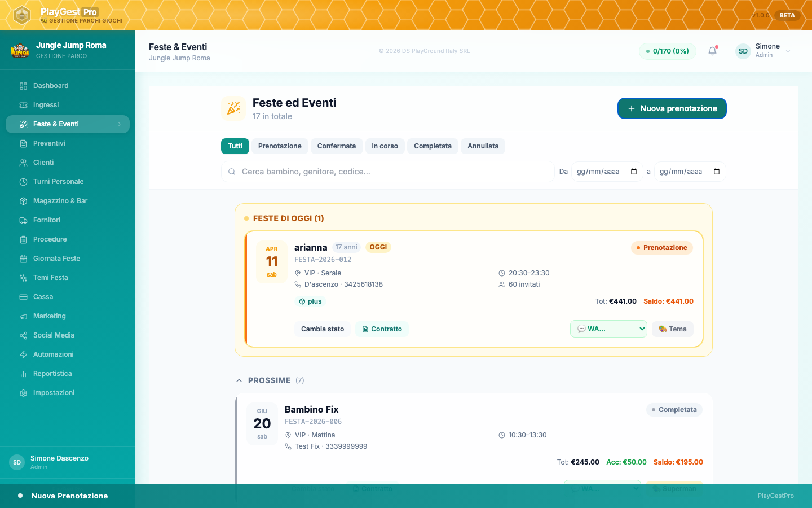Expand the Simone Admin user menu
This screenshot has width=812, height=508.
[788, 51]
